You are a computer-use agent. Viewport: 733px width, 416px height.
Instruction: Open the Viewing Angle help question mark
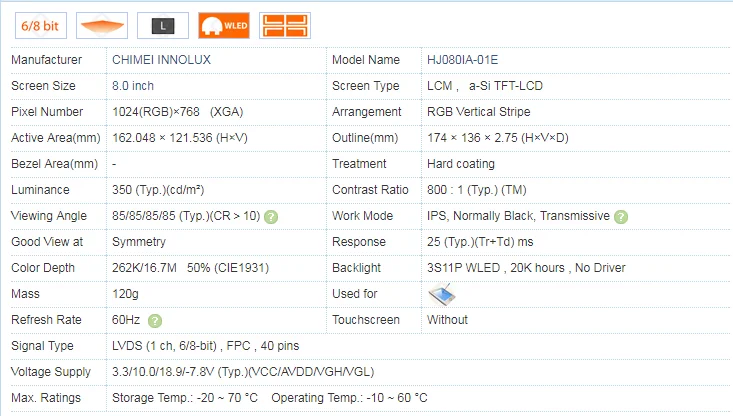pos(271,217)
